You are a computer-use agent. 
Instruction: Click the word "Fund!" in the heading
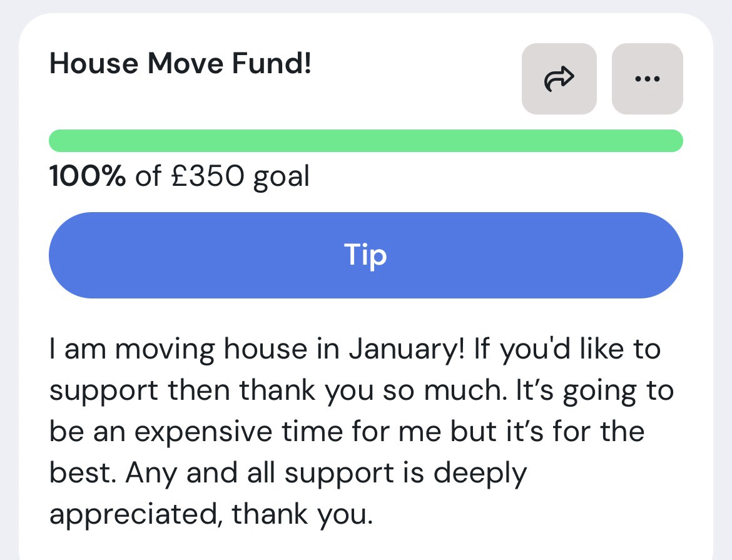(x=275, y=64)
